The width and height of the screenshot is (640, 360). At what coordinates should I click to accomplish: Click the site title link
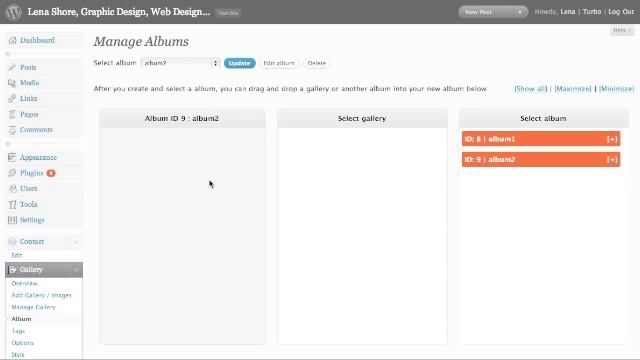[x=119, y=12]
